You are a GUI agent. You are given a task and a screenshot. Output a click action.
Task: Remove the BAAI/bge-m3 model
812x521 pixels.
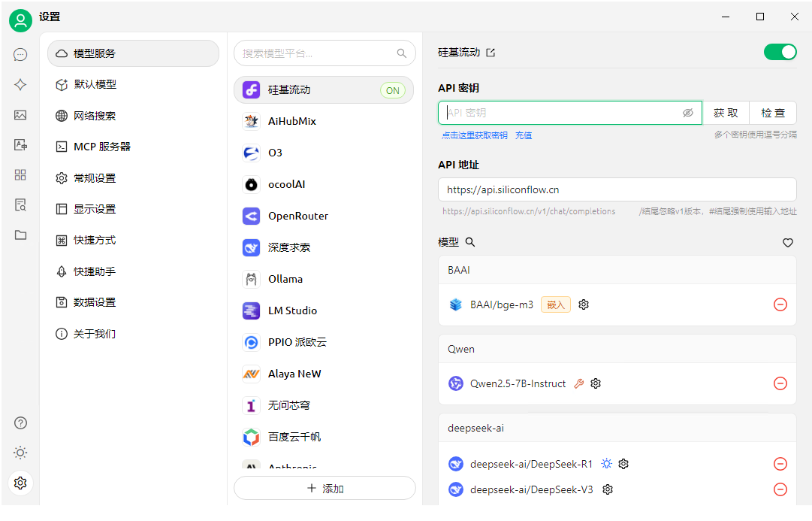pos(780,304)
